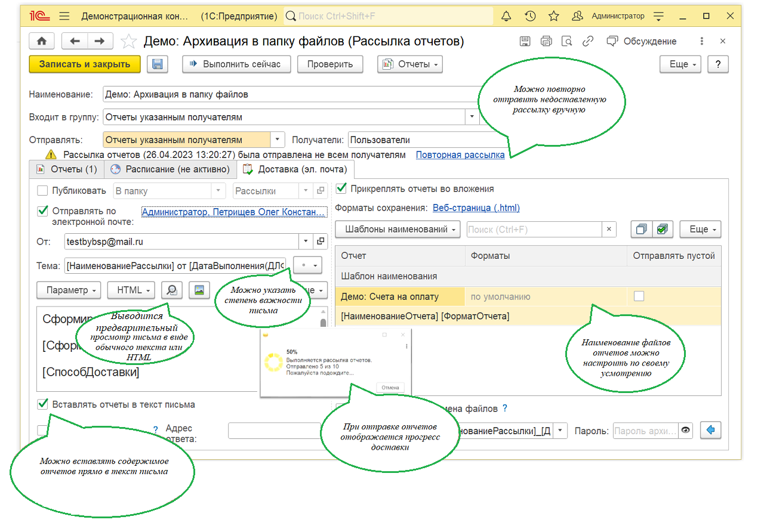Image resolution: width=764 pixels, height=532 pixels.
Task: Click the home page icon
Action: [x=42, y=41]
